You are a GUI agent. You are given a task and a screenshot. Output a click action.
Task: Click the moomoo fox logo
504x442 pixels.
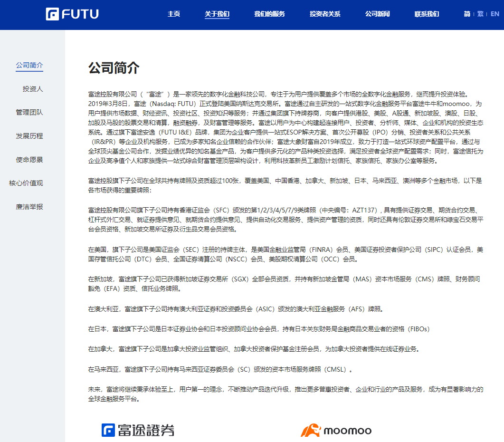point(338,432)
